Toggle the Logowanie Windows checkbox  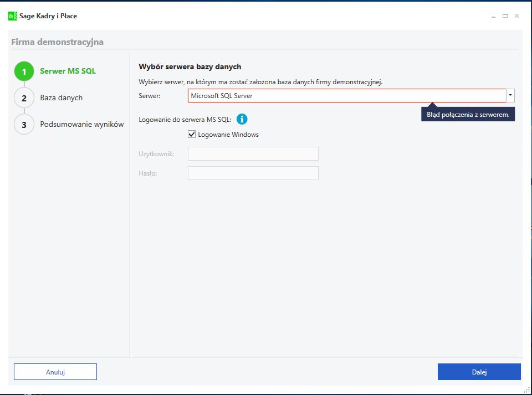(x=192, y=134)
